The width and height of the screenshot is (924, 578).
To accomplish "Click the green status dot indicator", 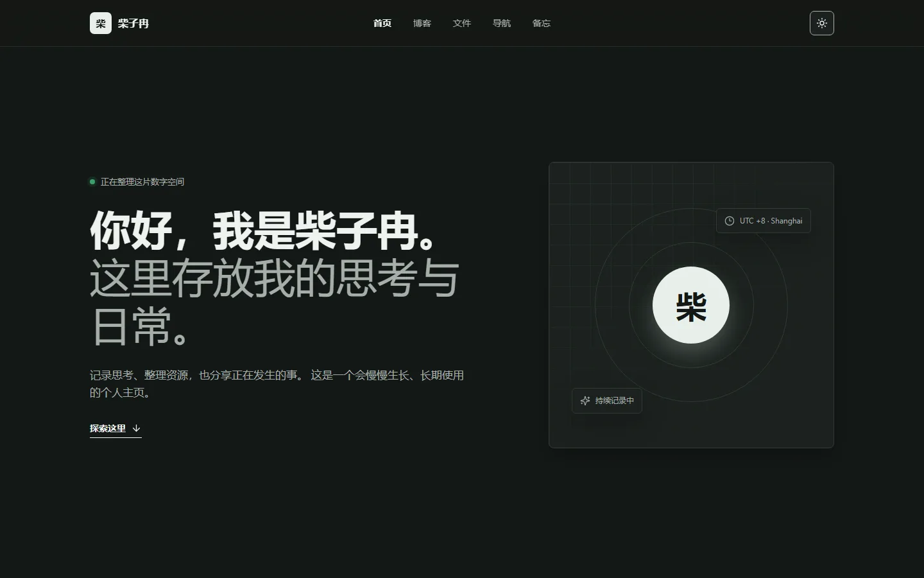I will point(92,182).
